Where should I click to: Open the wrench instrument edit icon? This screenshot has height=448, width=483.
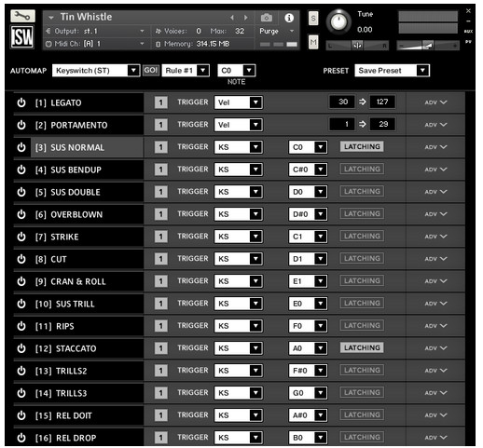pyautogui.click(x=22, y=16)
